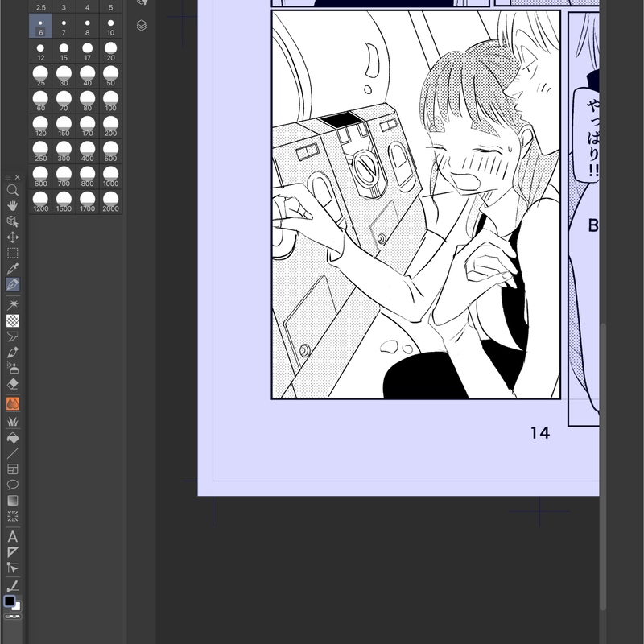
Task: Select the speech Balloon tool
Action: (x=13, y=485)
